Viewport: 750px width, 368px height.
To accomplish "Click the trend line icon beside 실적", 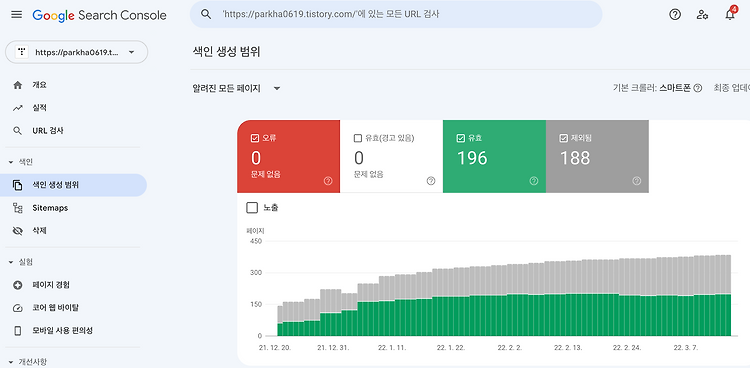I will pyautogui.click(x=18, y=108).
